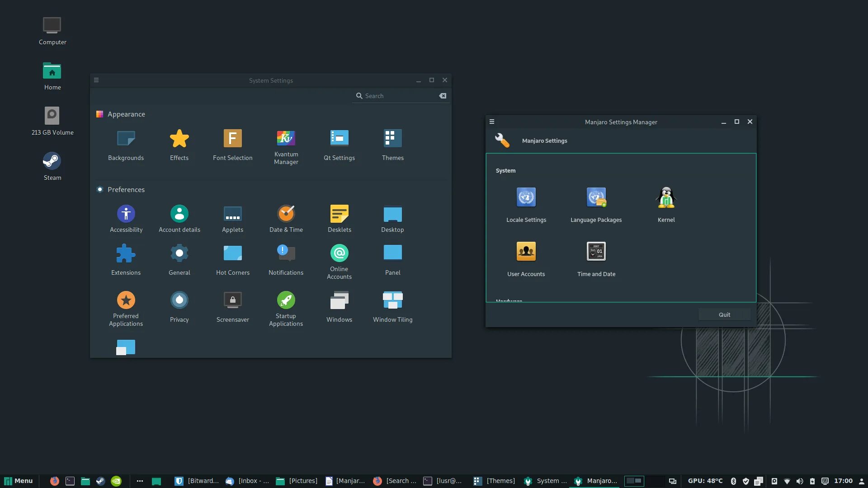Open System Settings hamburger menu
The width and height of the screenshot is (868, 488).
(96, 80)
